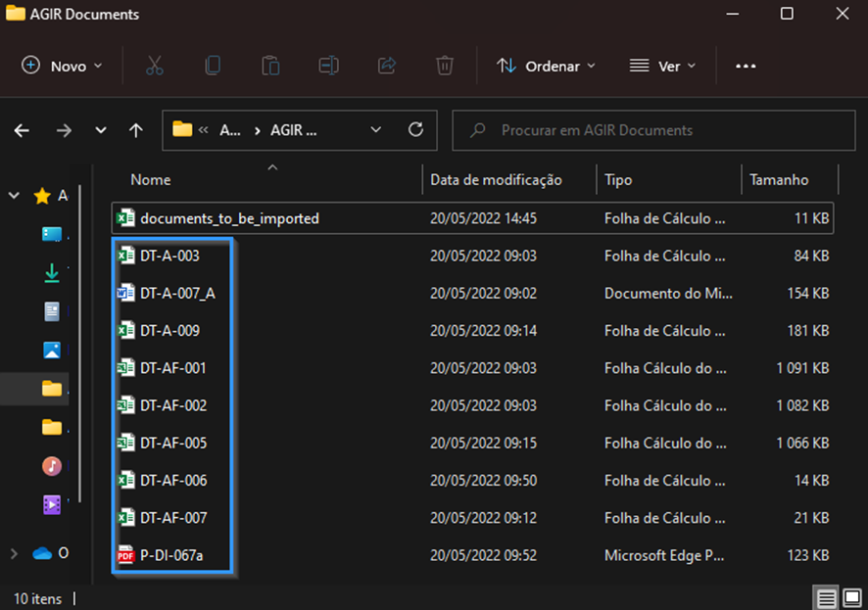Click the Documento do Mi... type cell
Viewport: 868px width, 610px height.
668,293
